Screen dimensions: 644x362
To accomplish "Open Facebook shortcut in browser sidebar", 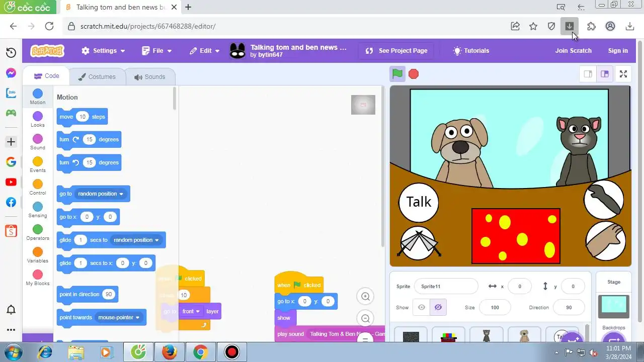I will pos(11,202).
